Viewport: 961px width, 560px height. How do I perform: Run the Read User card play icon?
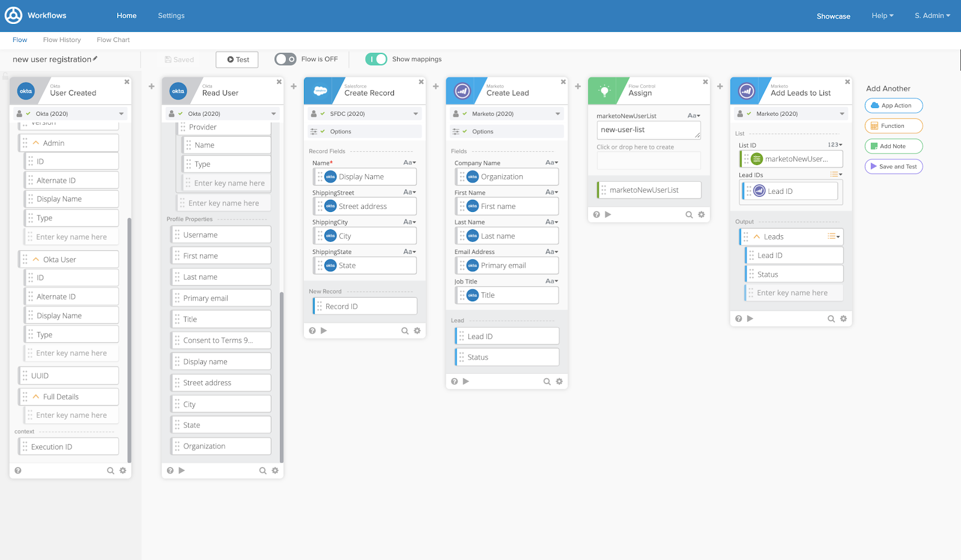pyautogui.click(x=182, y=471)
